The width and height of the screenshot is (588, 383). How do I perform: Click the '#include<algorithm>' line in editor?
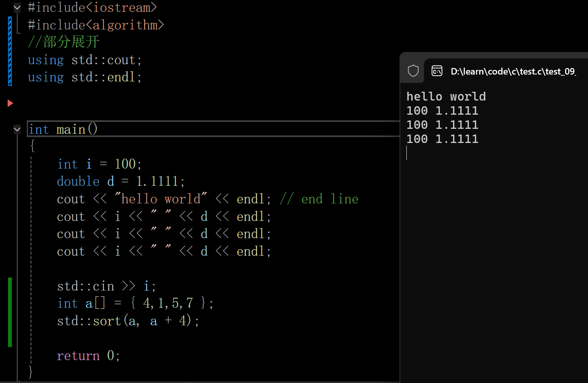pyautogui.click(x=96, y=25)
